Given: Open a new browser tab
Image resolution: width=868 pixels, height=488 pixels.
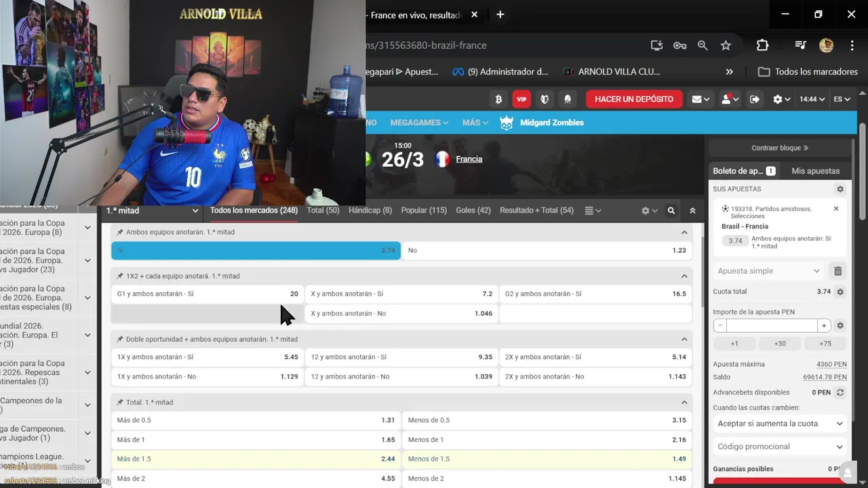Looking at the screenshot, I should tap(500, 15).
